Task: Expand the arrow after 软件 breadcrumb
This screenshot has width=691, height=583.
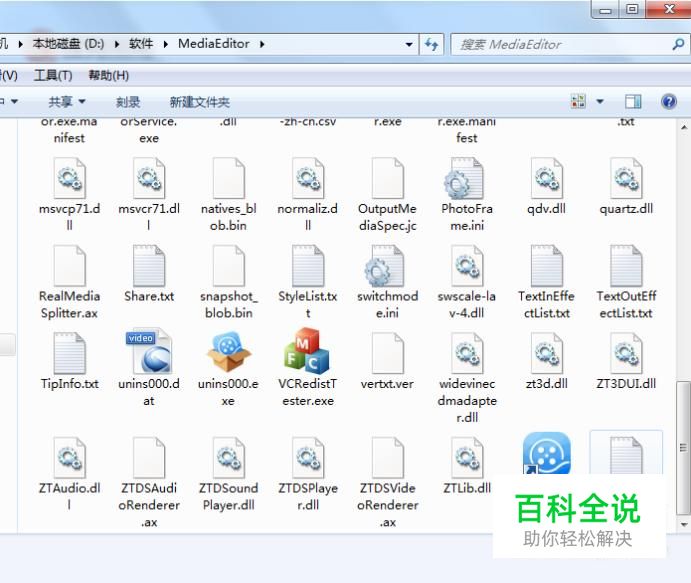Action: coord(166,44)
